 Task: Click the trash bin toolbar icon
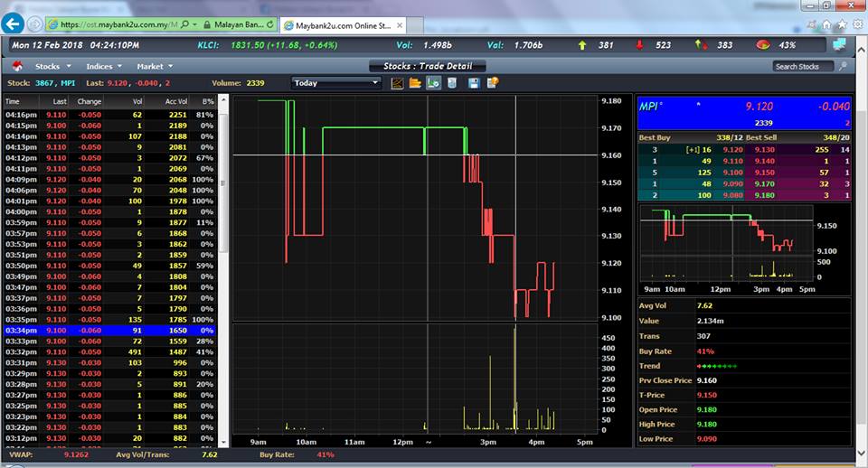click(452, 83)
